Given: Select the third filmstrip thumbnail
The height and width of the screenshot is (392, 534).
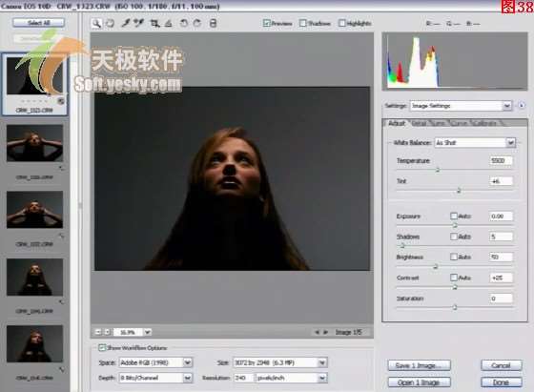Looking at the screenshot, I should click(34, 210).
